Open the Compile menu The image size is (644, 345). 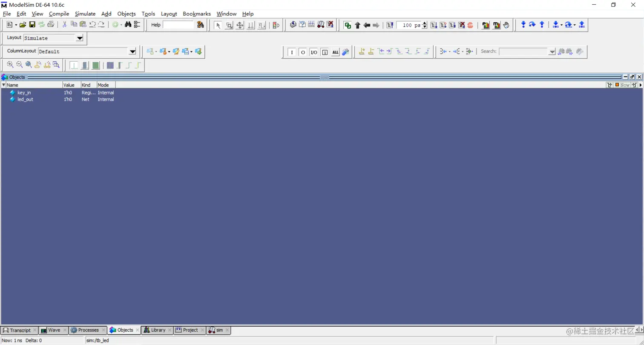[59, 14]
